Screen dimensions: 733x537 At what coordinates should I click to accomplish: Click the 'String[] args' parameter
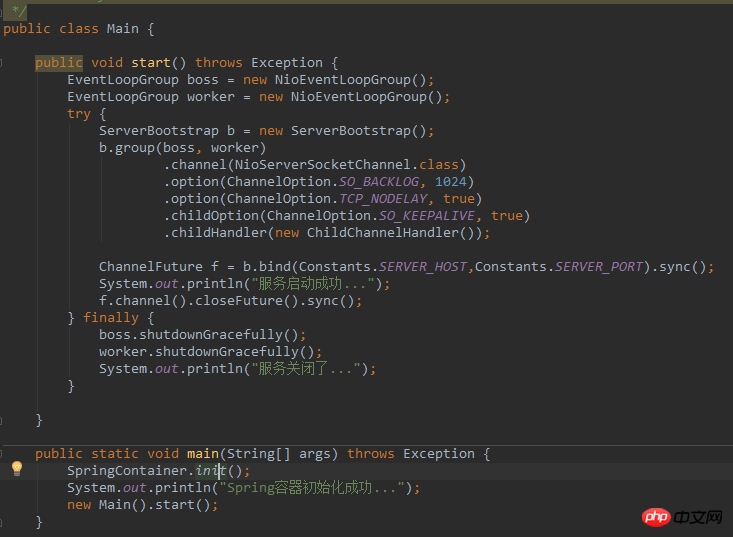point(281,454)
